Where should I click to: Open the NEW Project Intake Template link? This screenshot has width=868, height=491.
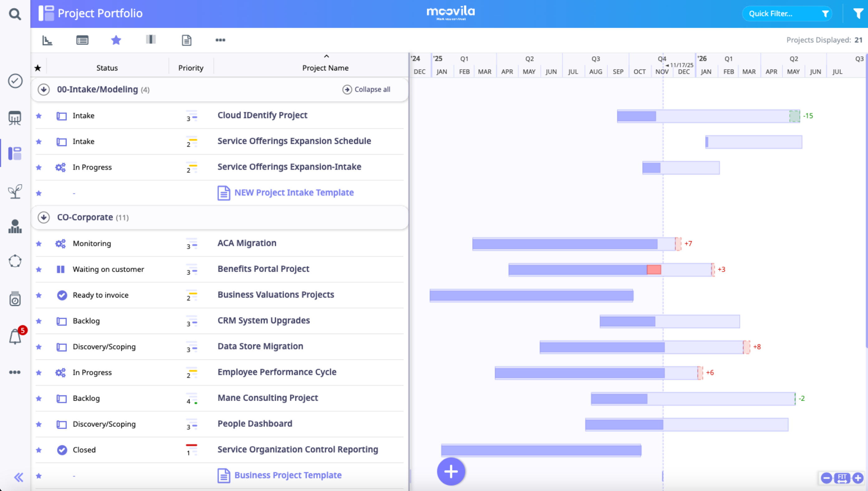(x=294, y=193)
